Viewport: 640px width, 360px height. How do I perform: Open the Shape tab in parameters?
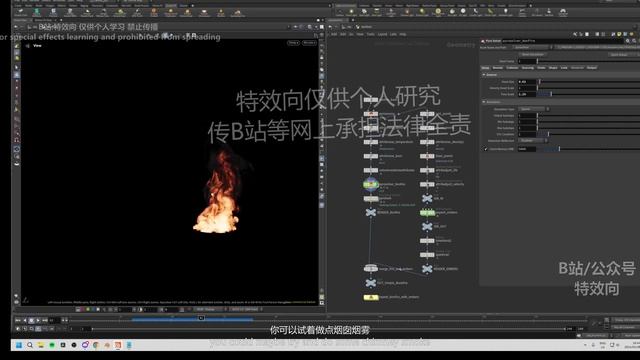pyautogui.click(x=553, y=68)
